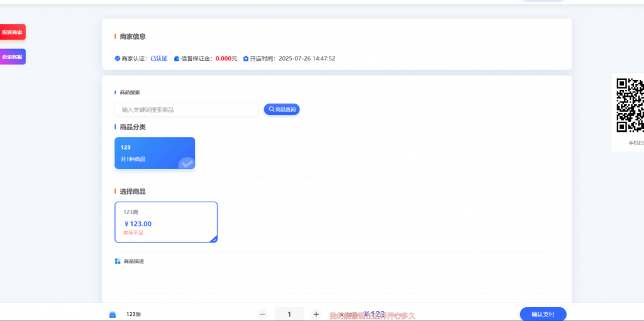
Task: Click the merchant verified badge icon
Action: [x=117, y=58]
